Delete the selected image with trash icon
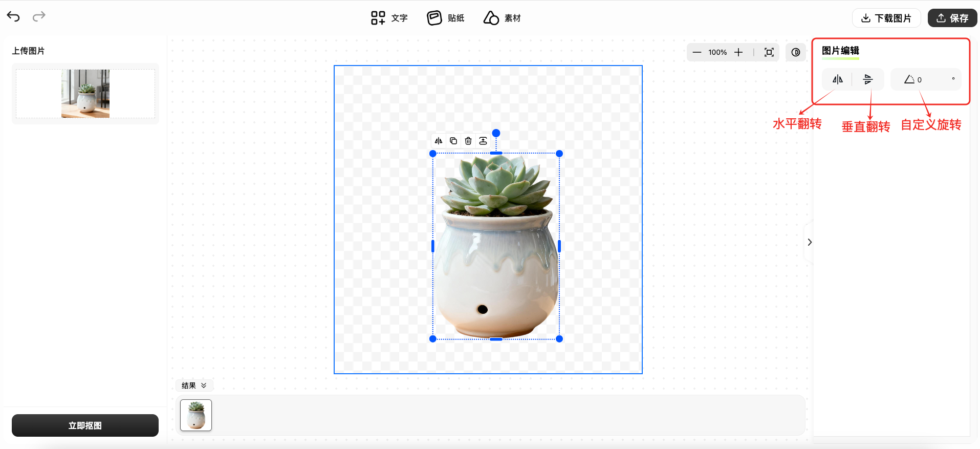The width and height of the screenshot is (980, 449). 468,141
